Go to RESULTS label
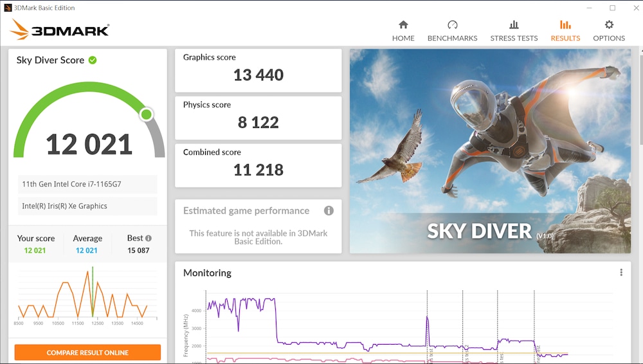 pos(565,38)
